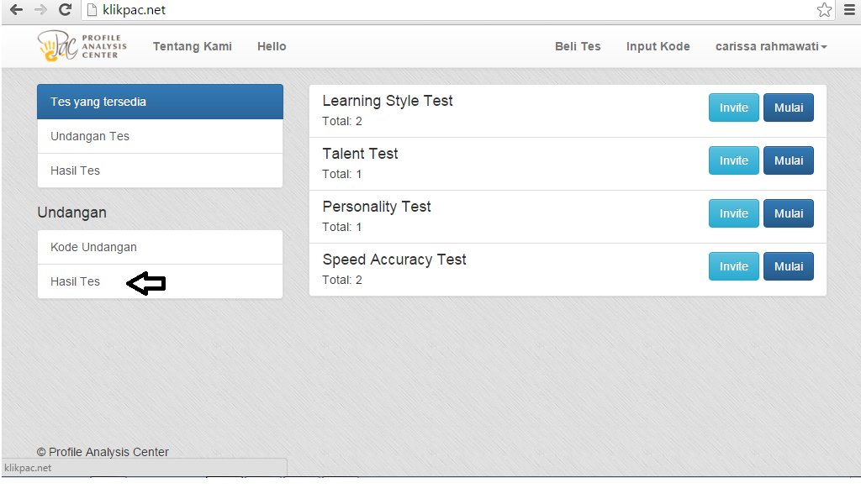Click the klikpac.net address bar
Viewport: 861px width, 504px height.
click(x=454, y=10)
